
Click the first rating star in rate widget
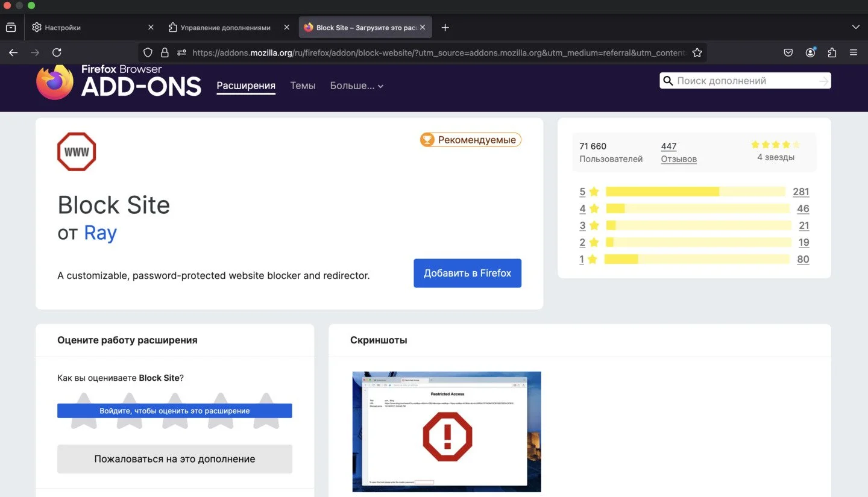point(84,410)
